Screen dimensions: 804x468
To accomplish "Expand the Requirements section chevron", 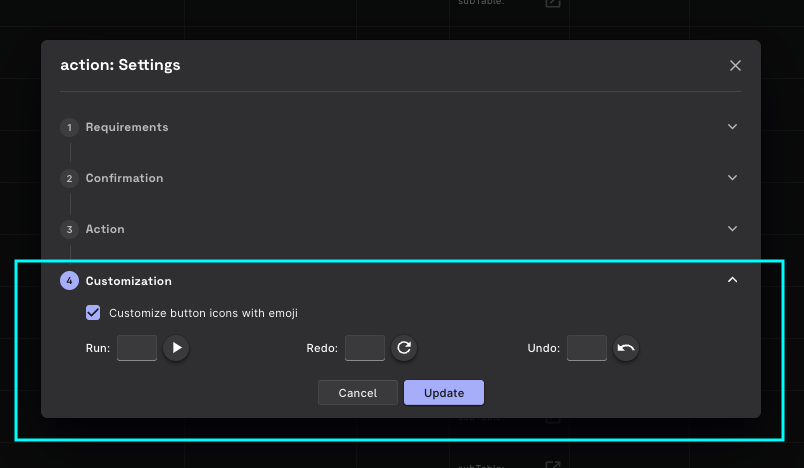I will coord(732,127).
